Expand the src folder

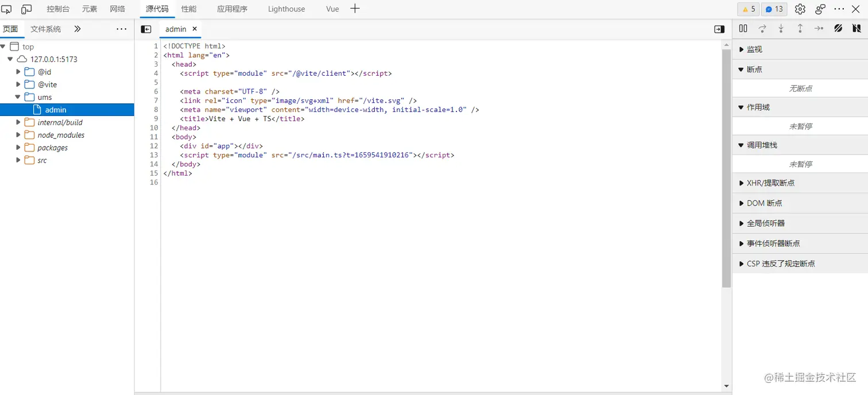point(18,160)
